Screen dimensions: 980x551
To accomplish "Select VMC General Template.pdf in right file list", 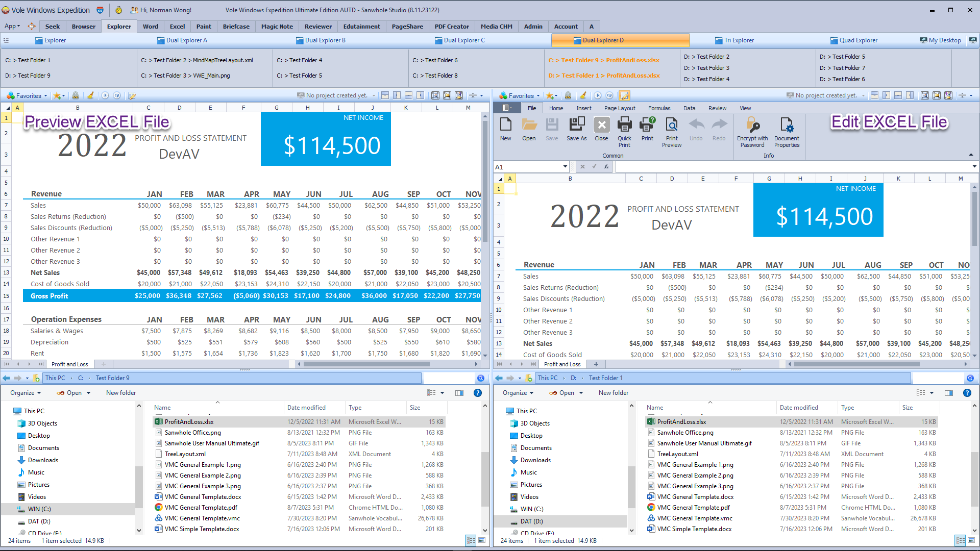I will click(x=694, y=508).
